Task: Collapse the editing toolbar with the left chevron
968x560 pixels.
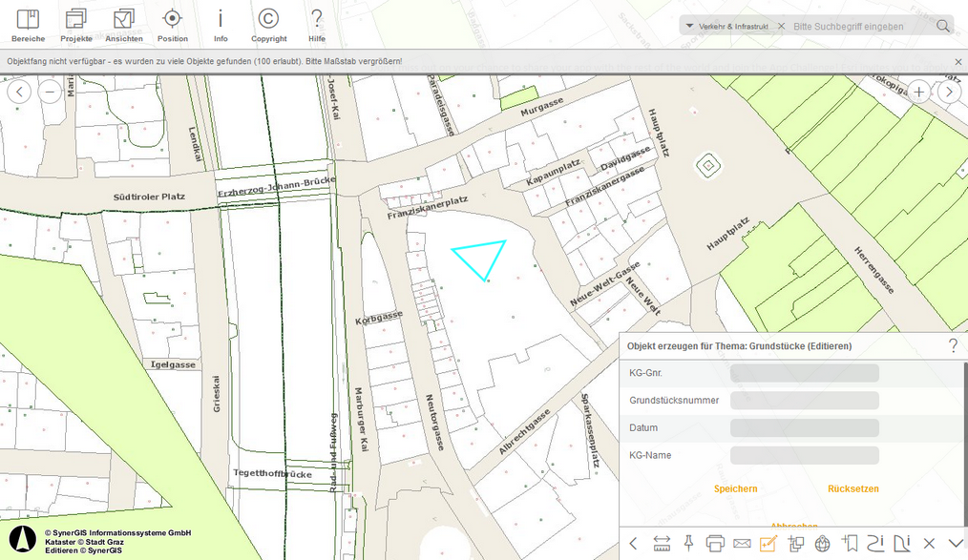Action: click(x=633, y=542)
